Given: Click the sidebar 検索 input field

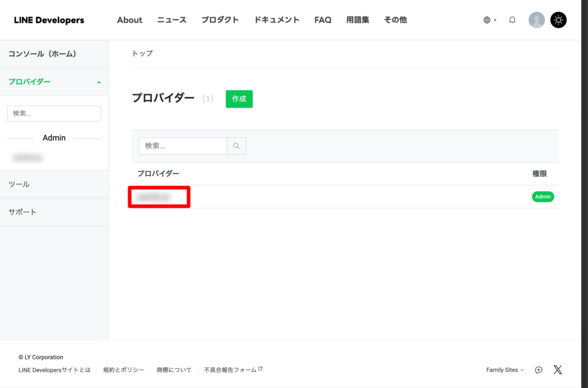Looking at the screenshot, I should 54,114.
